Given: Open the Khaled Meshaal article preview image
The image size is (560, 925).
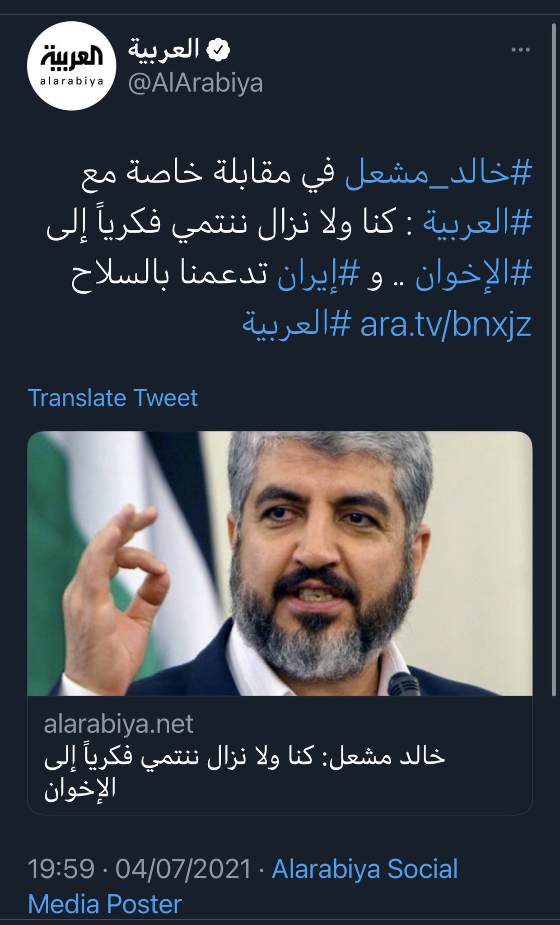Looking at the screenshot, I should [x=280, y=563].
